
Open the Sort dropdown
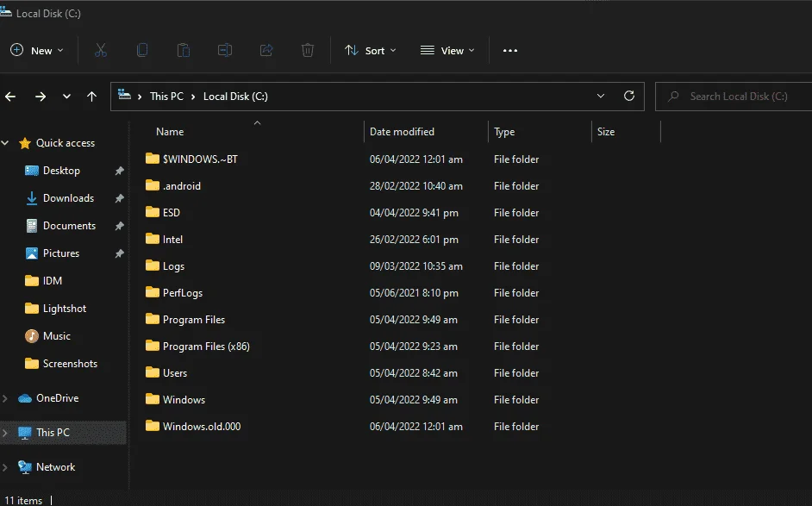click(371, 50)
